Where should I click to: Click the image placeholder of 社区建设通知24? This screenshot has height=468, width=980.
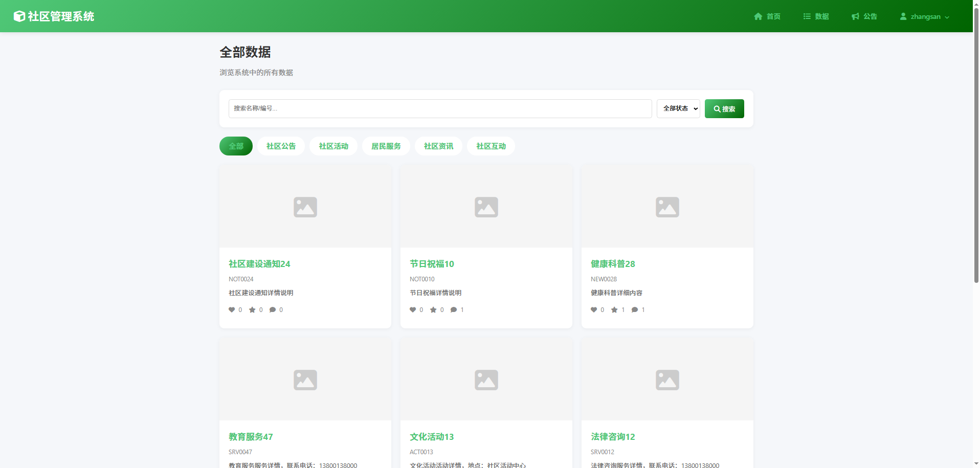305,207
